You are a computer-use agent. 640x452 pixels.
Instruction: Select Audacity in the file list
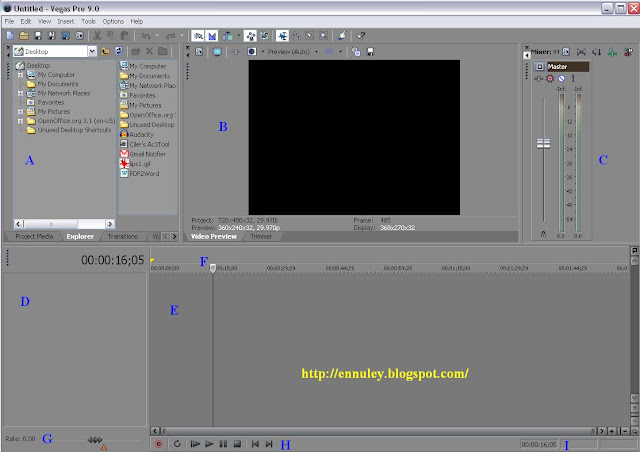[137, 134]
